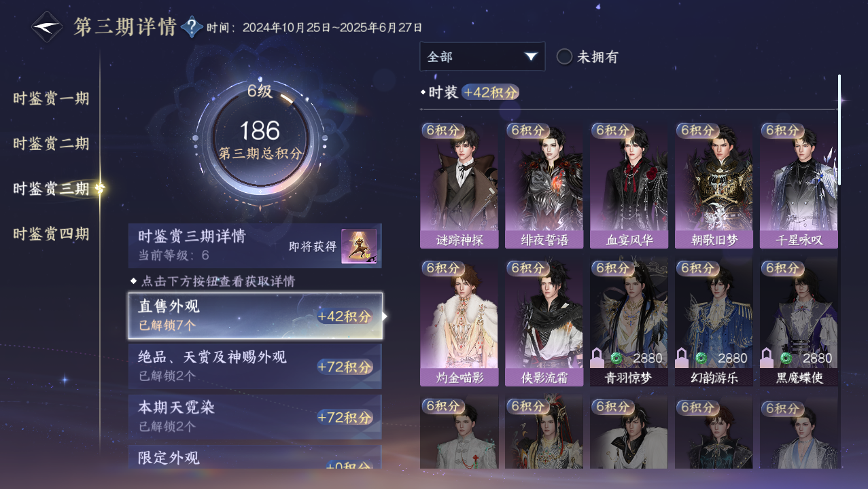Expand the 直售外观 category row
The image size is (868, 489).
256,316
